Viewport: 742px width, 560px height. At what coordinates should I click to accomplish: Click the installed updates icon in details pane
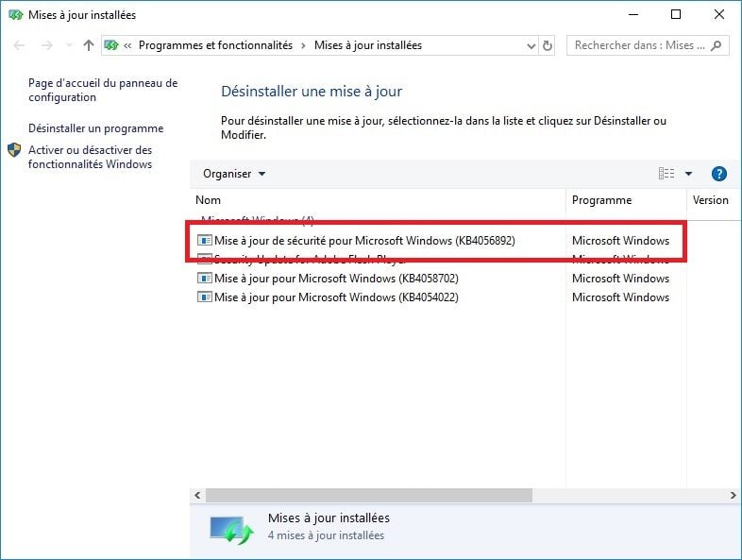click(231, 530)
